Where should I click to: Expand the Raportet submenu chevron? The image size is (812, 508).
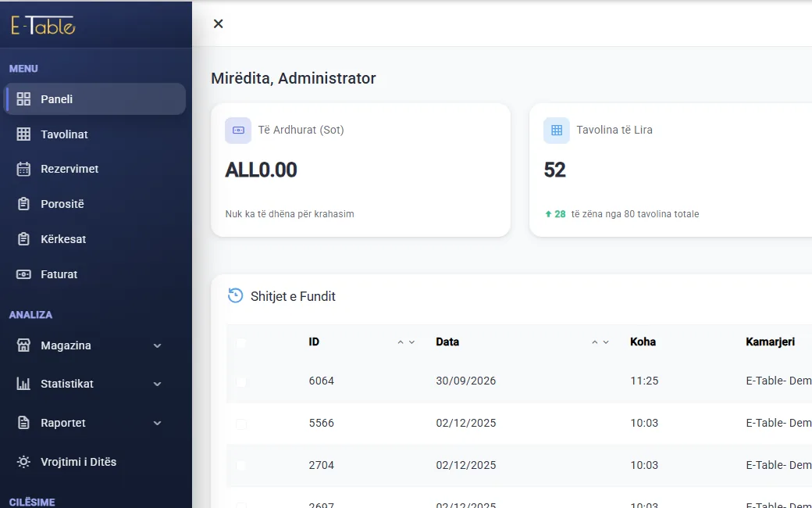click(x=158, y=423)
